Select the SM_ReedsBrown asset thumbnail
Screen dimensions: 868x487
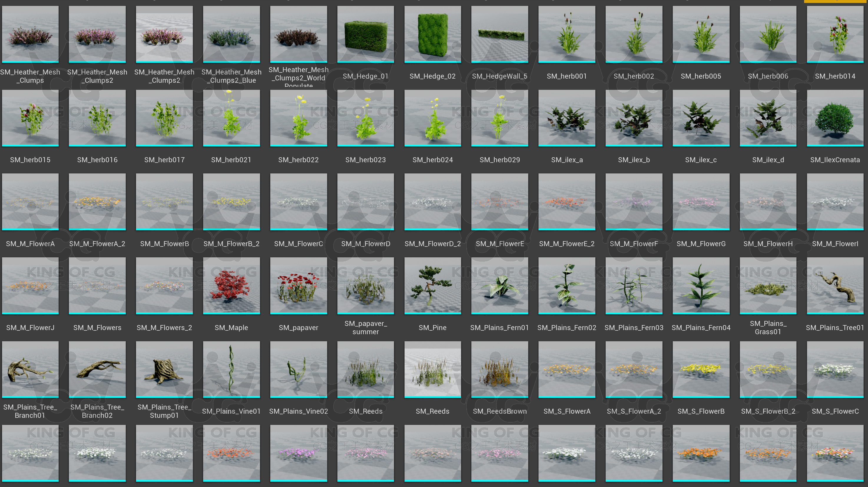click(x=499, y=369)
